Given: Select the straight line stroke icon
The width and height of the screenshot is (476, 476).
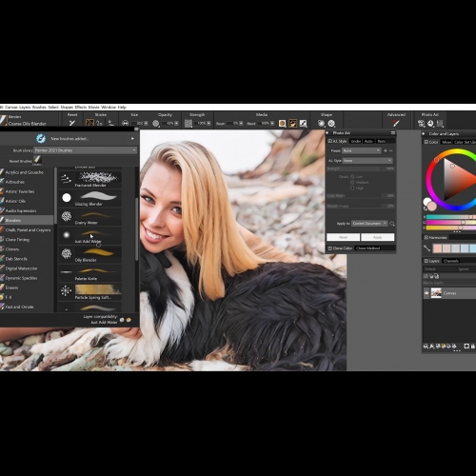Looking at the screenshot, I should [x=100, y=123].
